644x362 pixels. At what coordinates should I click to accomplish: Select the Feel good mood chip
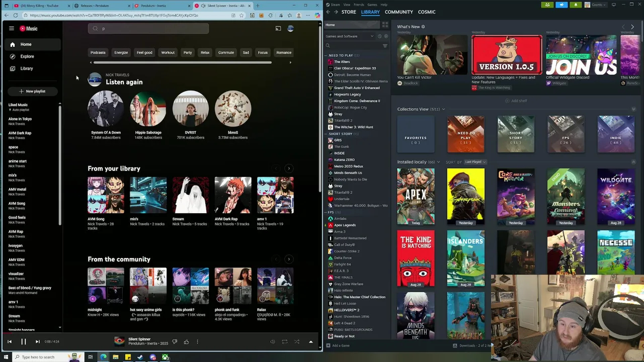tap(144, 52)
